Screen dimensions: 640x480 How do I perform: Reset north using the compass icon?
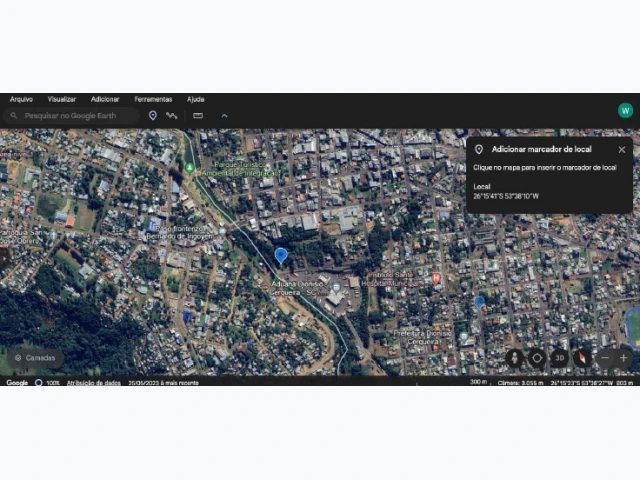click(582, 358)
